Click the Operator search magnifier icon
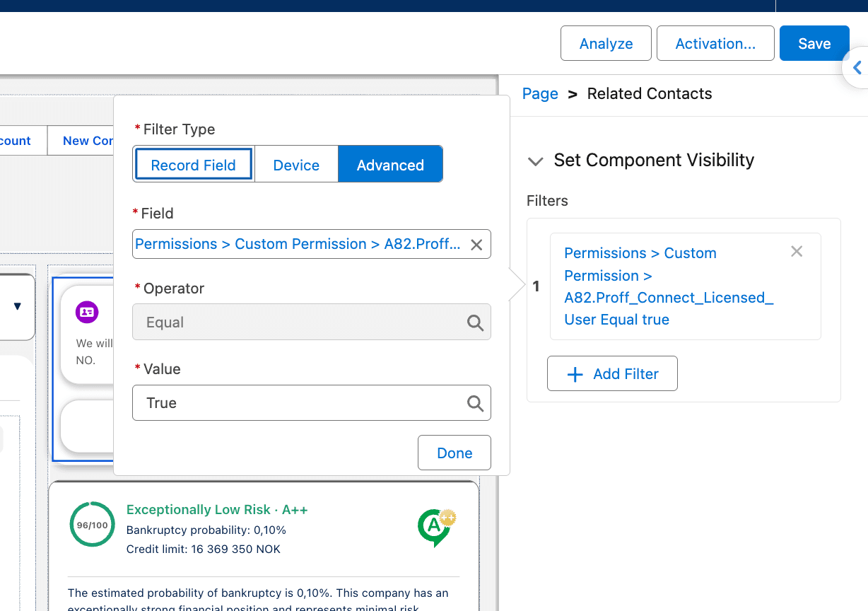 click(x=475, y=323)
